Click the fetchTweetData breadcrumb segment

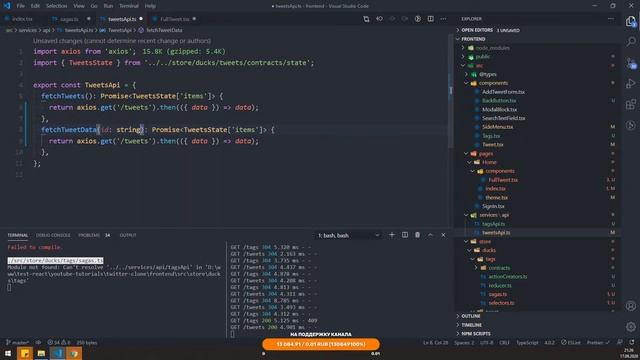(x=164, y=30)
